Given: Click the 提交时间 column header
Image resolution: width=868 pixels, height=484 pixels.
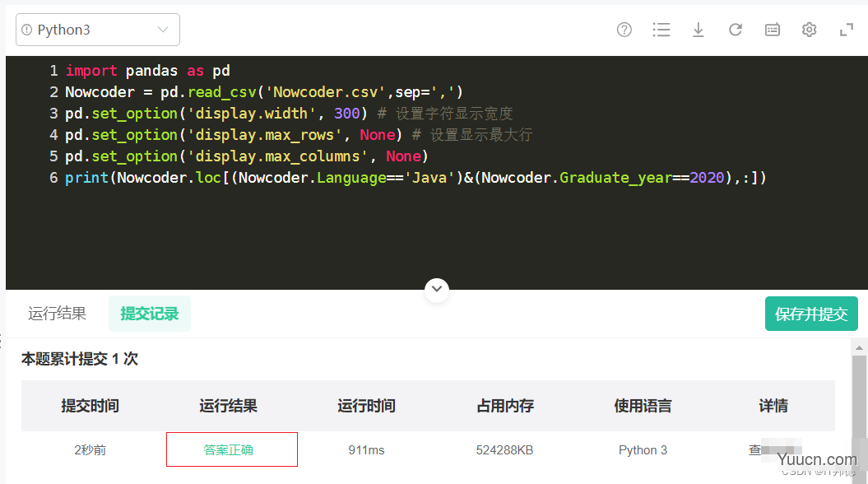Looking at the screenshot, I should (x=90, y=406).
